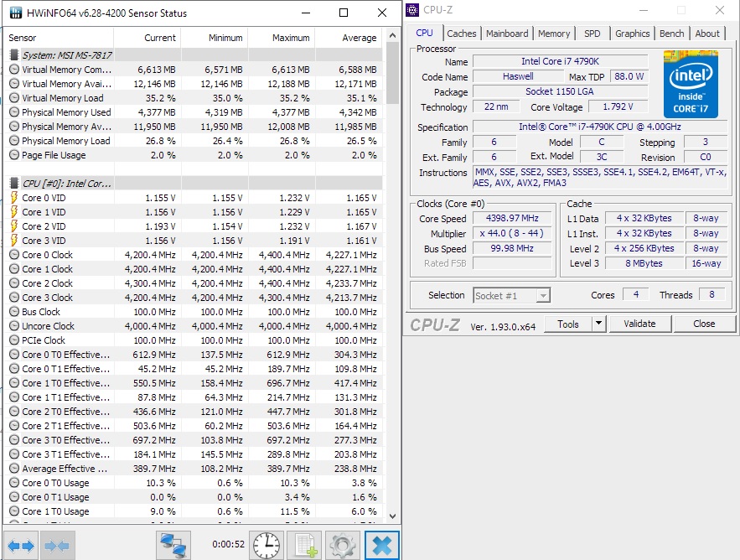Click the CPU-Z Close button
Screen dimensions: 740x560
704,324
